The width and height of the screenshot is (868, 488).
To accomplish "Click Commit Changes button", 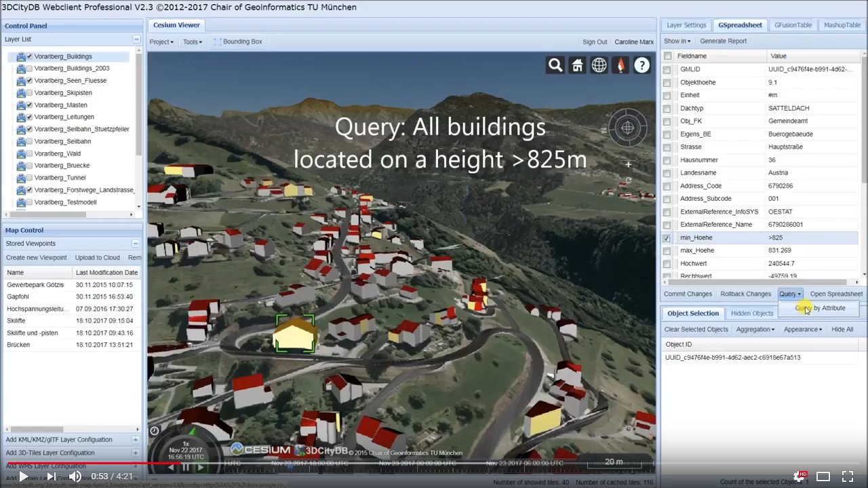I will point(688,294).
